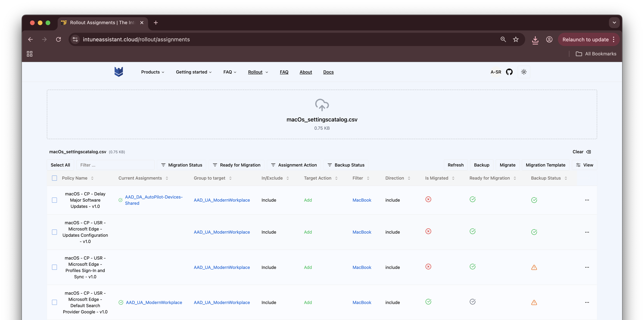Viewport: 644px width, 320px height.
Task: Open the Chrome tab search chevron
Action: point(614,23)
